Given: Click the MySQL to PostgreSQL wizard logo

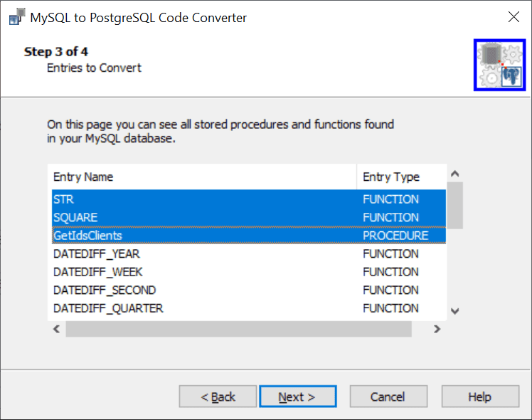Looking at the screenshot, I should [x=499, y=65].
